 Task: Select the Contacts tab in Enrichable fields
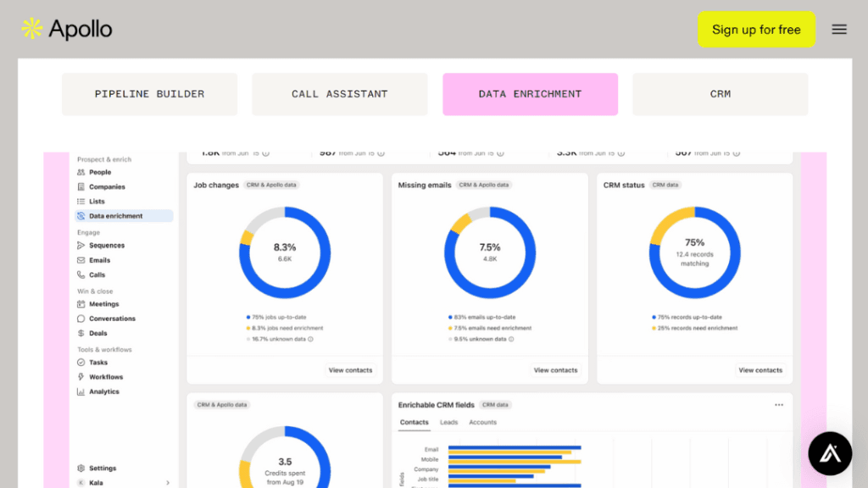414,423
